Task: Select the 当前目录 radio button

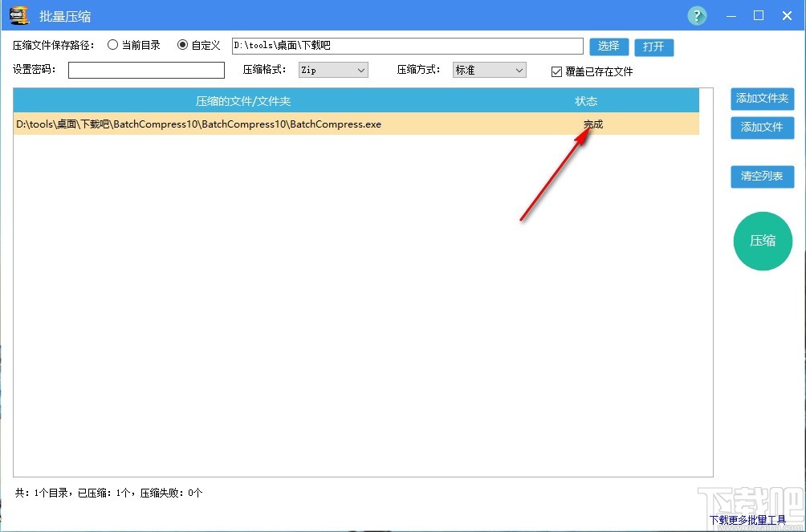Action: (112, 45)
